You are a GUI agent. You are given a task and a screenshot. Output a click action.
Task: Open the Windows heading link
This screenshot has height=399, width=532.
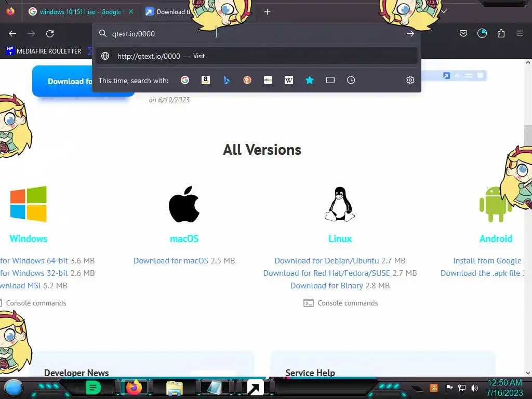[x=29, y=238]
